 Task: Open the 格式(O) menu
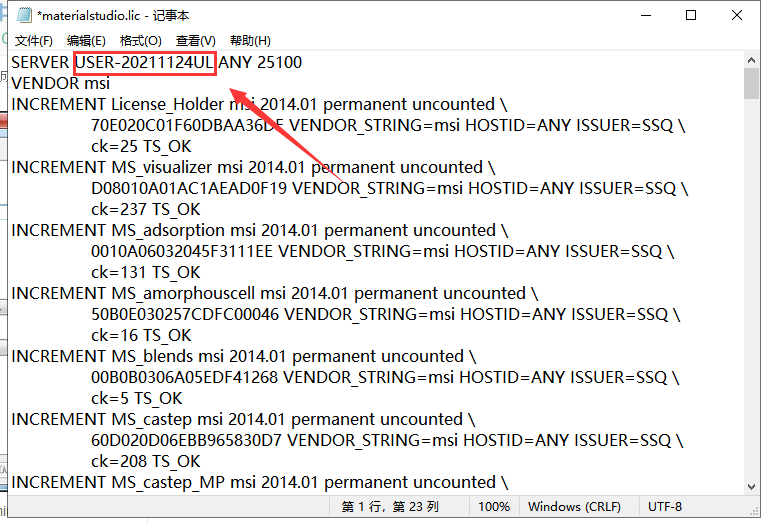(141, 41)
